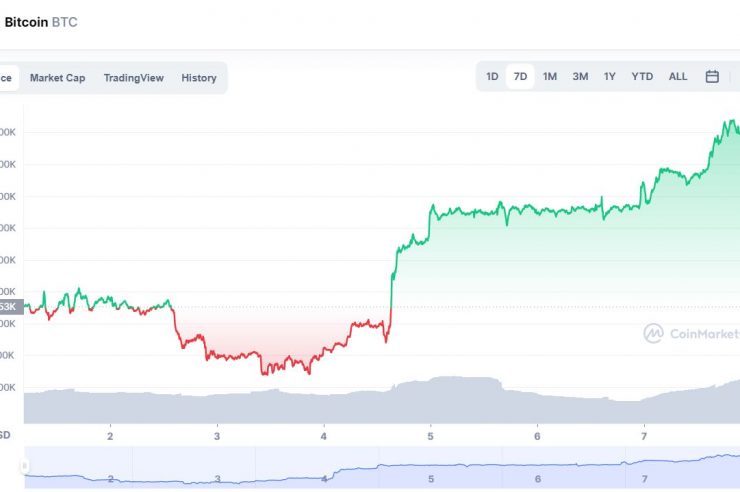Screen dimensions: 740x492
Task: Click the range navigator's left handle
Action: coord(26,466)
